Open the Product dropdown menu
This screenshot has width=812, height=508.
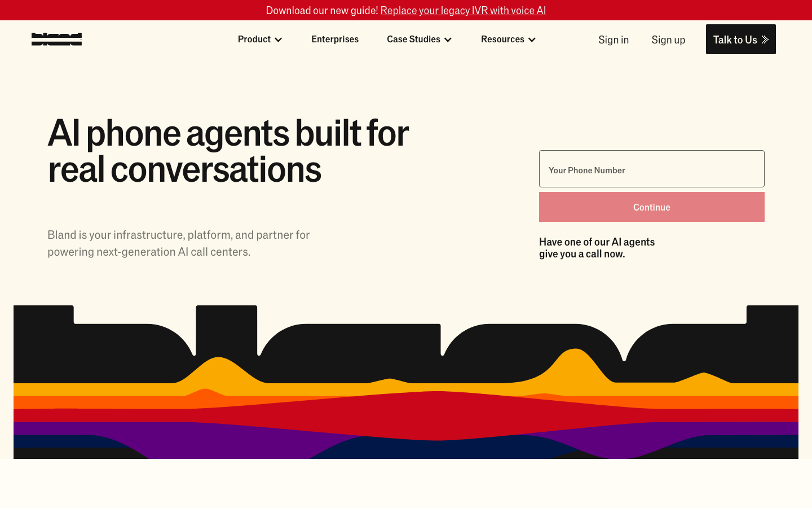[x=260, y=39]
